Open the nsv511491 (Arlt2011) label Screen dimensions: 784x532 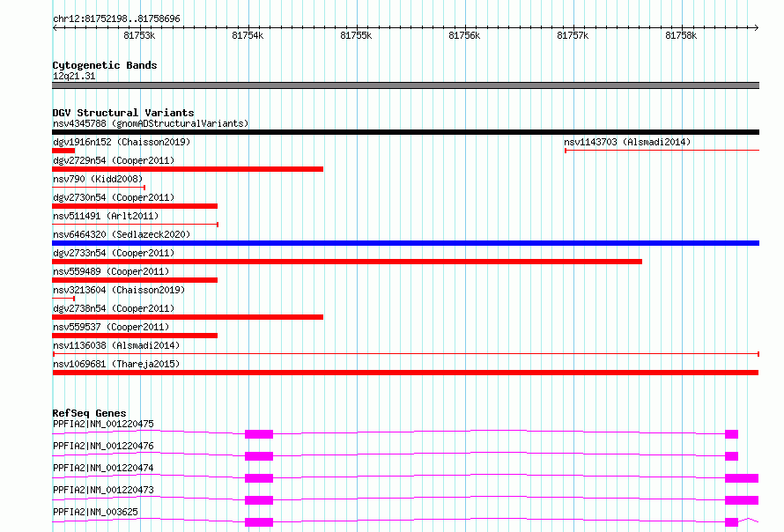(x=106, y=216)
